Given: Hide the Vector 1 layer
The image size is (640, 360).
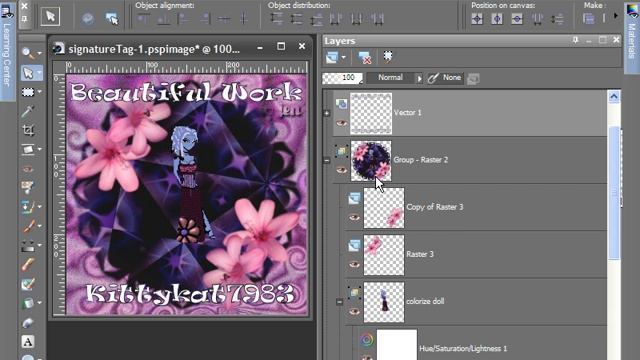Looking at the screenshot, I should tap(341, 122).
